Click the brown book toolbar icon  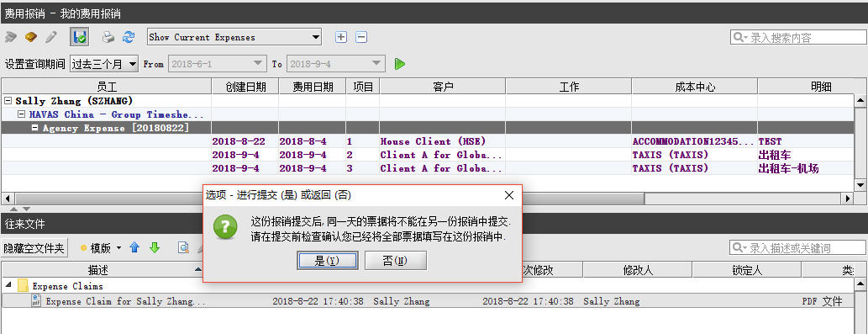pyautogui.click(x=31, y=37)
